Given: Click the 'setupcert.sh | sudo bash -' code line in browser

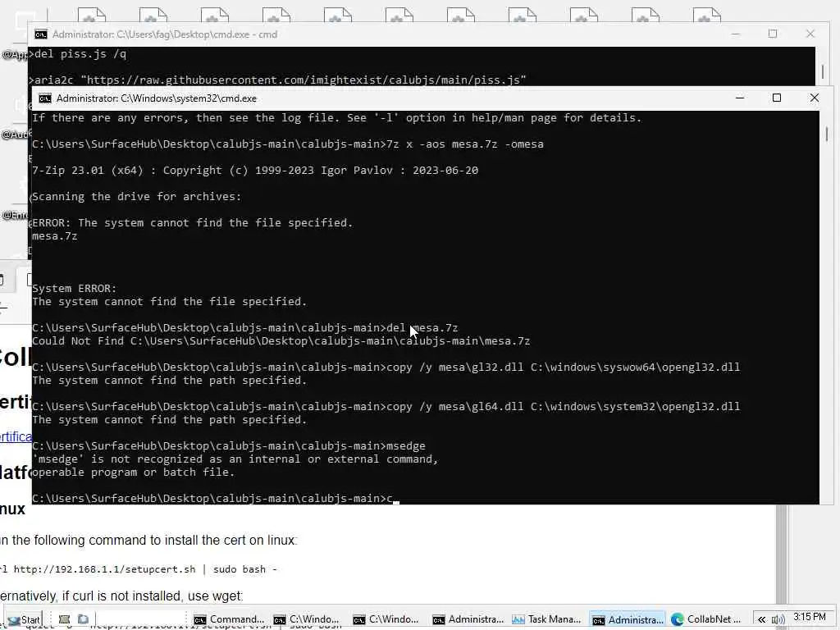Looking at the screenshot, I should pos(139,569).
